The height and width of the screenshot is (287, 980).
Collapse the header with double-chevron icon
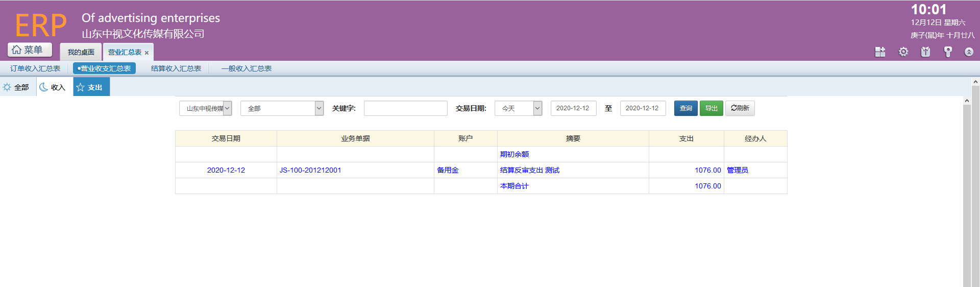pyautogui.click(x=969, y=52)
